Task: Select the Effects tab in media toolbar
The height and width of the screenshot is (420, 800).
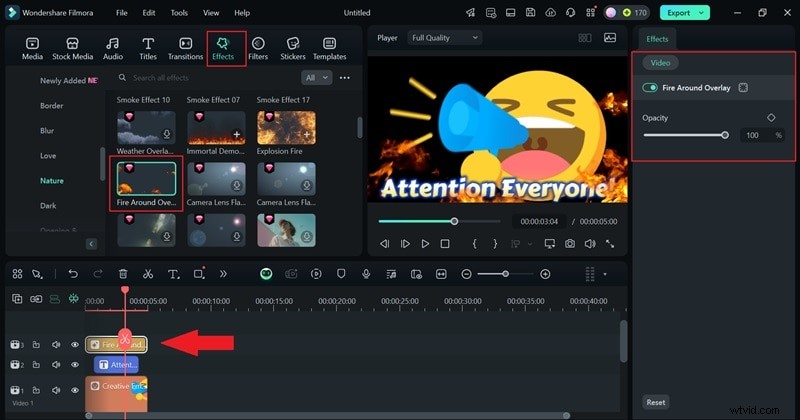Action: click(x=223, y=49)
